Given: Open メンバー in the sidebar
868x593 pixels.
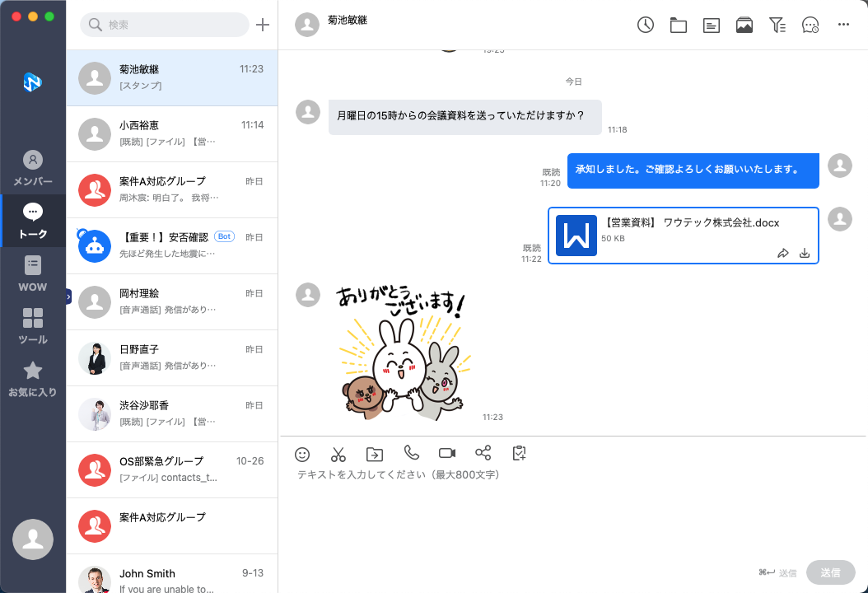Looking at the screenshot, I should [x=33, y=168].
